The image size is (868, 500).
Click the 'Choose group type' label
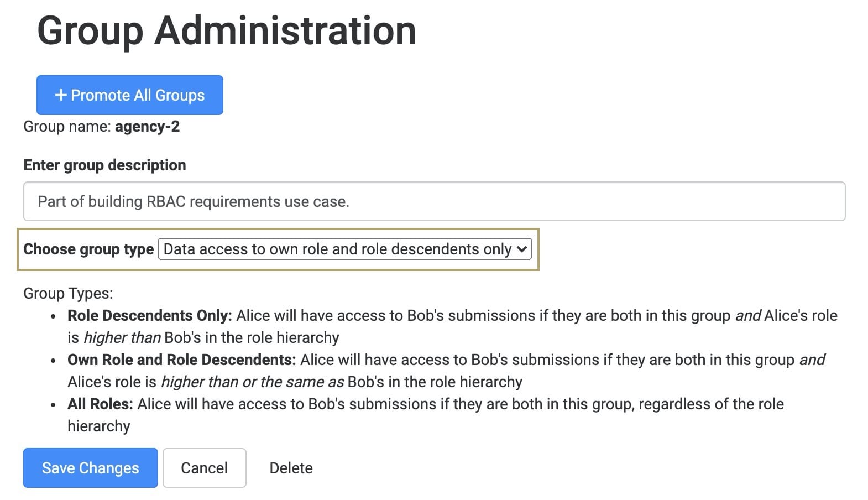click(x=88, y=249)
